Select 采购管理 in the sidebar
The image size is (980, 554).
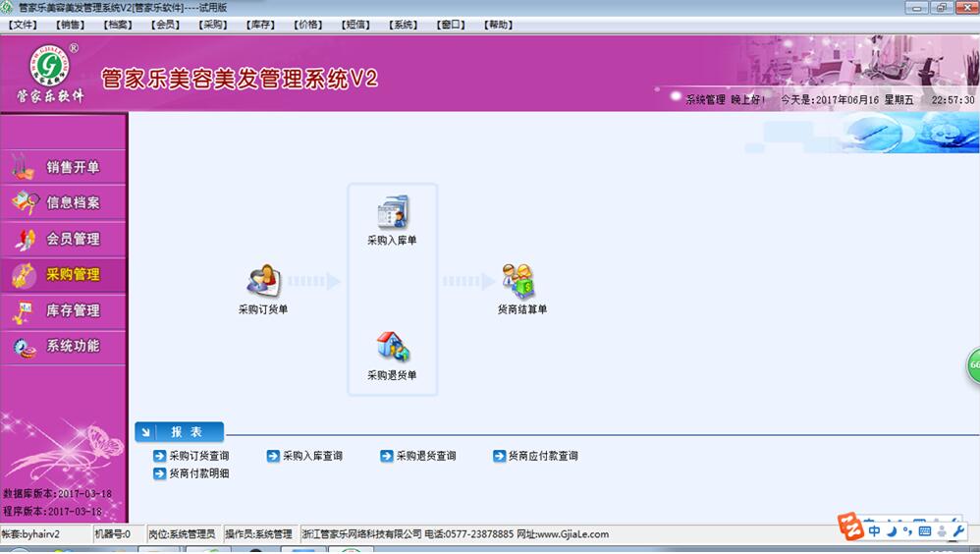click(63, 274)
